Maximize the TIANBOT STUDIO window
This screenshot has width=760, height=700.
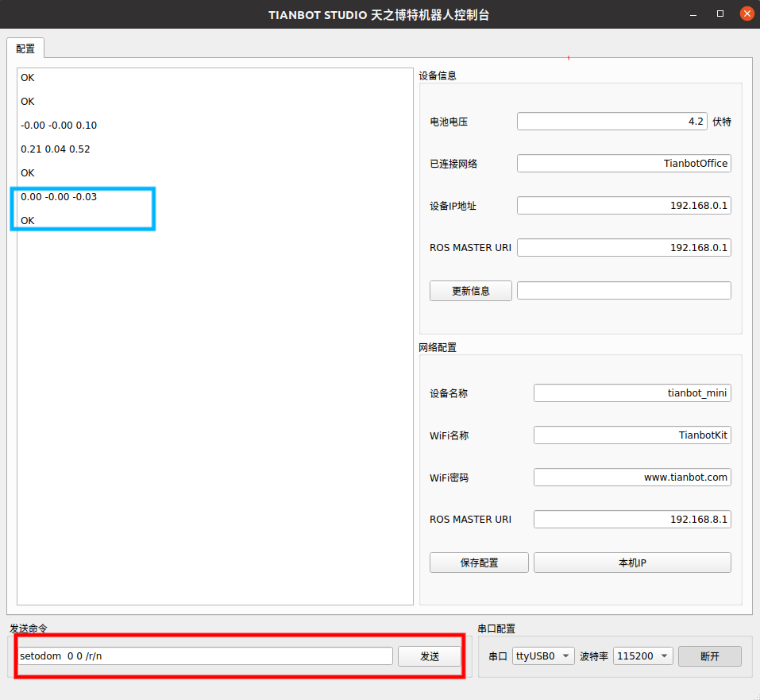[x=720, y=14]
